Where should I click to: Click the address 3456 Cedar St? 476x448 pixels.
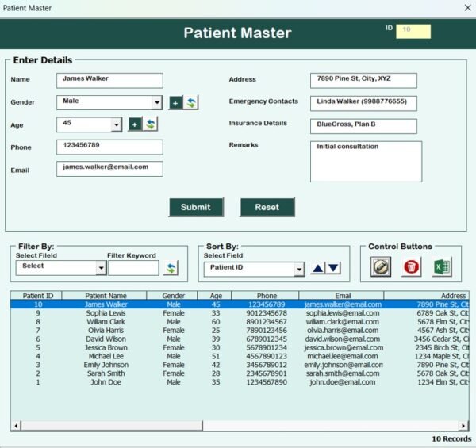click(x=442, y=339)
